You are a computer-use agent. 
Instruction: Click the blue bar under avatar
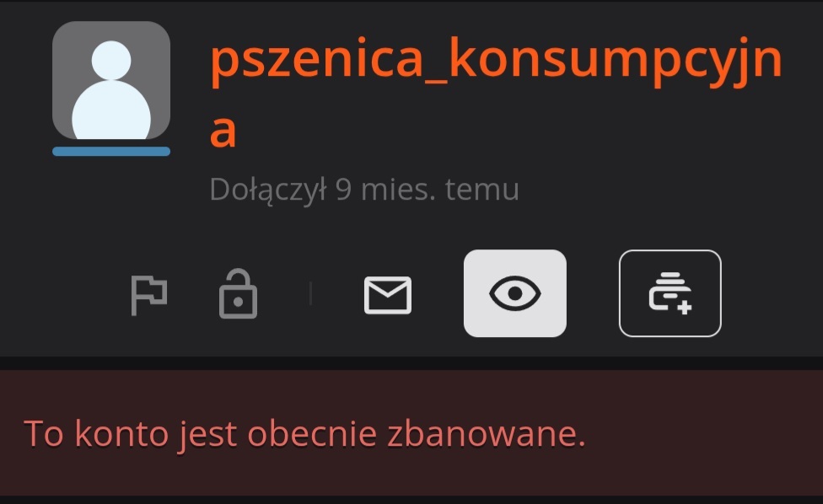(x=111, y=152)
